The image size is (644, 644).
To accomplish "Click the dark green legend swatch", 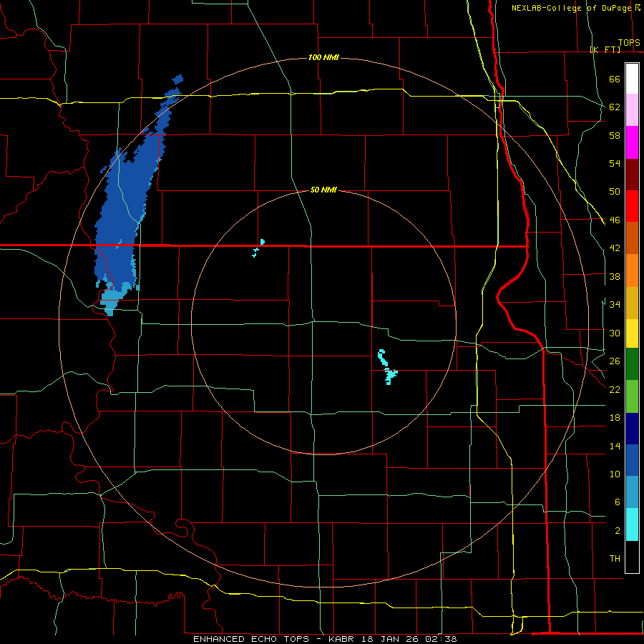I will tap(632, 364).
